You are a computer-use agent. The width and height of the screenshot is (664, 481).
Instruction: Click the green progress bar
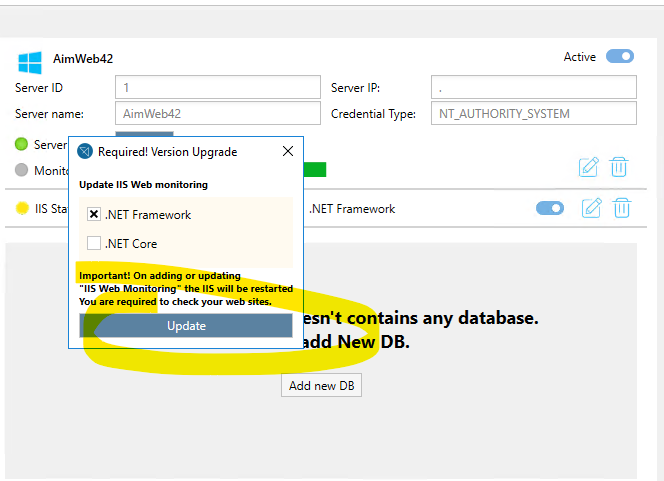(315, 169)
